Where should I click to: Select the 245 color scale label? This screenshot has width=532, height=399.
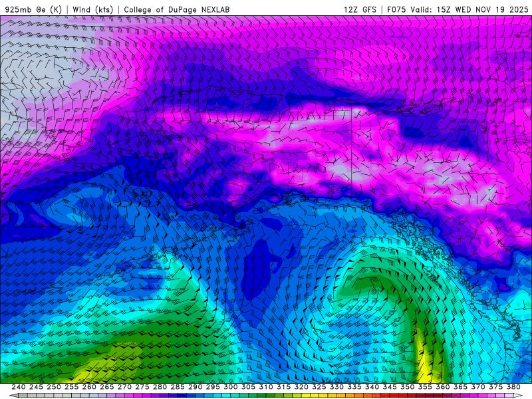[x=36, y=387]
